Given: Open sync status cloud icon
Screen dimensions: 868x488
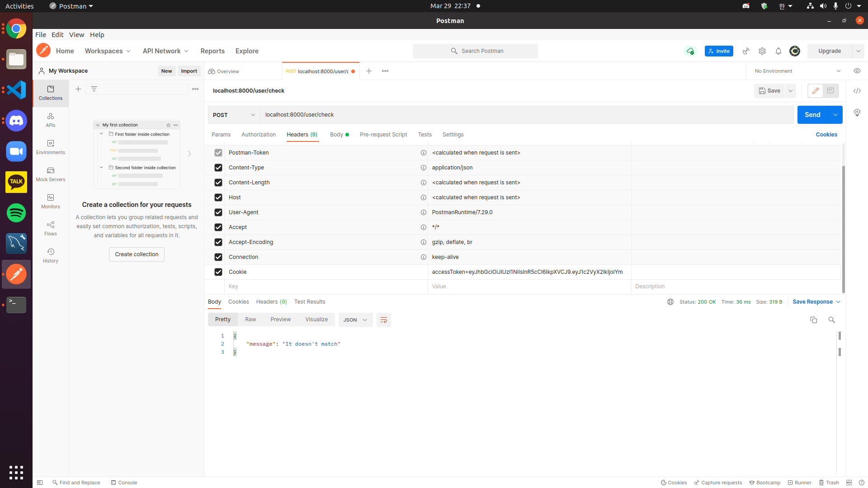Looking at the screenshot, I should pyautogui.click(x=690, y=51).
